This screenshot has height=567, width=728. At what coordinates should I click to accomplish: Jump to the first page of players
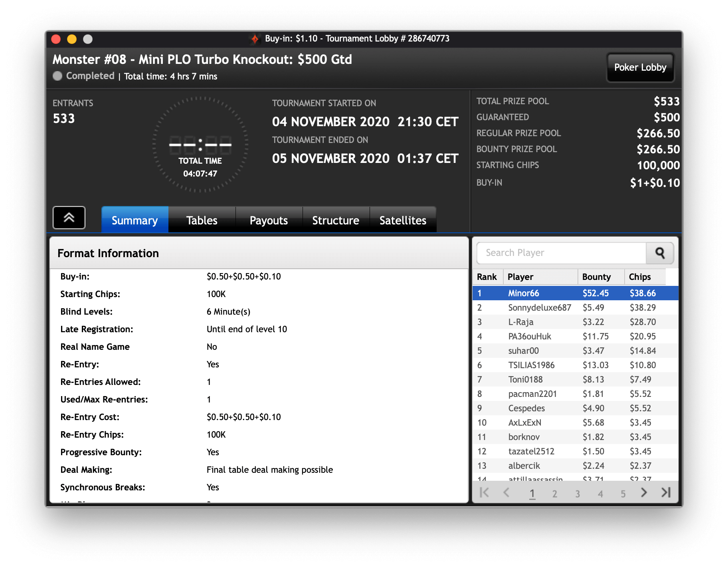[x=484, y=493]
